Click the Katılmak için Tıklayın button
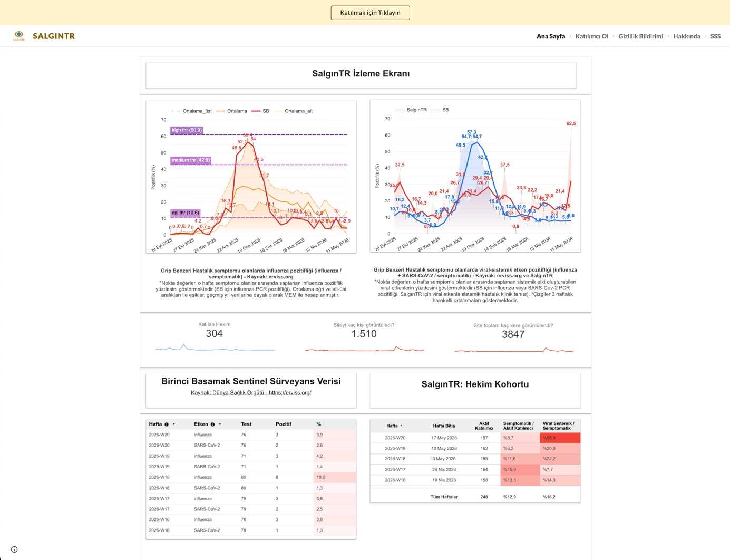 click(x=370, y=13)
